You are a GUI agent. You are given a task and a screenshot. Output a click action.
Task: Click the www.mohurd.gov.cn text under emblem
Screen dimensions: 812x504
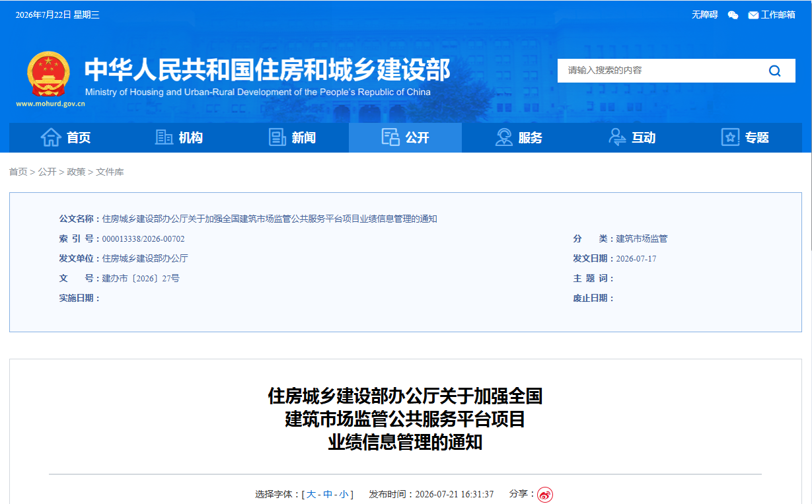[50, 104]
